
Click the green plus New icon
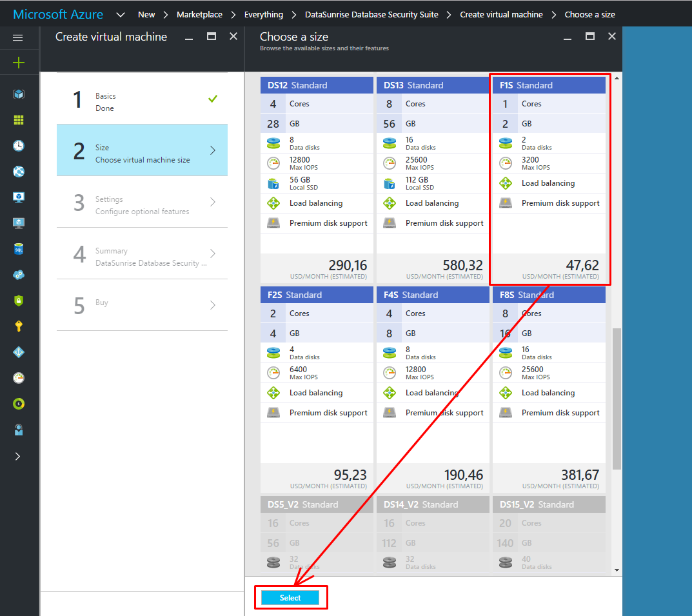point(19,63)
